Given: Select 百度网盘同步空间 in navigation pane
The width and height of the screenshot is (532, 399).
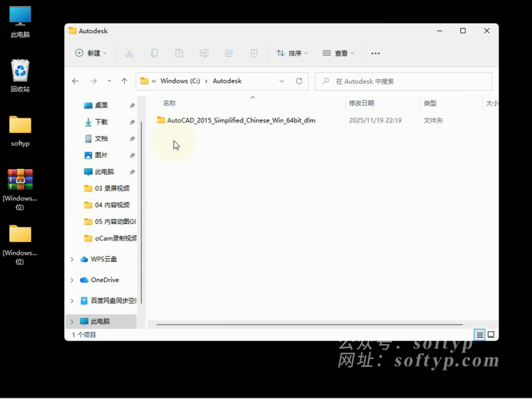Looking at the screenshot, I should point(108,301).
